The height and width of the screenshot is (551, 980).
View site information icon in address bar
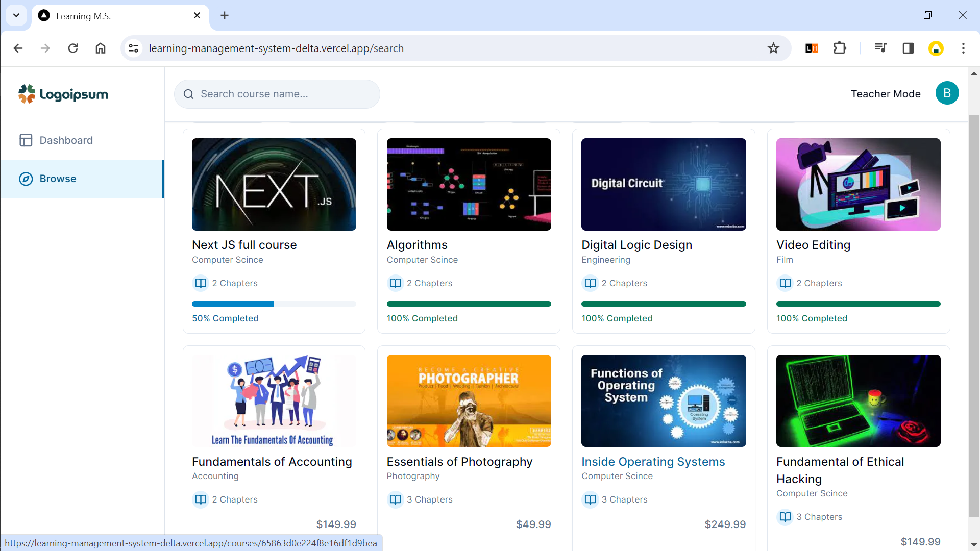(134, 48)
